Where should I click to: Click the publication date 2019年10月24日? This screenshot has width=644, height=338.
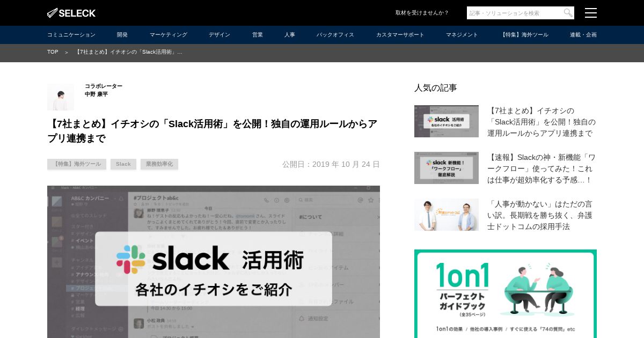[x=331, y=164]
